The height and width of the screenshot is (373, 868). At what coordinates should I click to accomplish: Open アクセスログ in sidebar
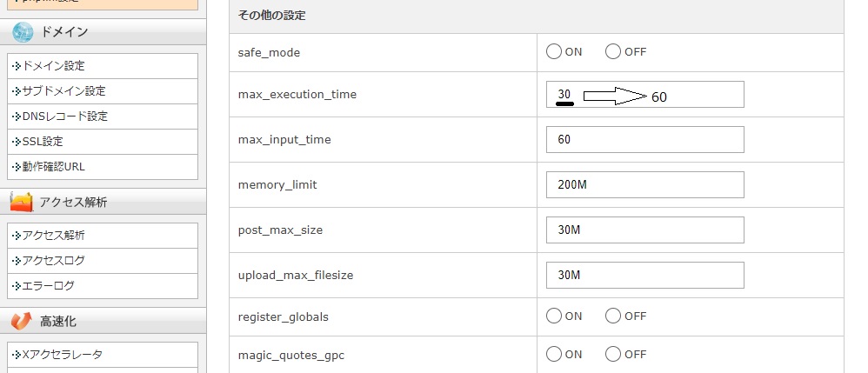click(54, 260)
